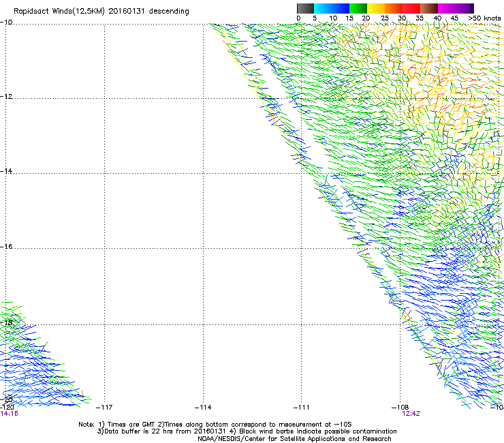Click the legend scale value '35'
The width and height of the screenshot is (504, 443).
click(420, 18)
